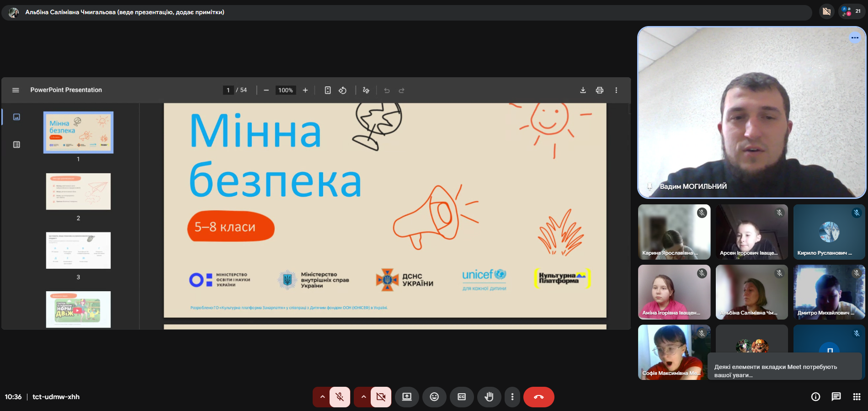Image resolution: width=868 pixels, height=411 pixels.
Task: Print the presentation
Action: tap(599, 90)
